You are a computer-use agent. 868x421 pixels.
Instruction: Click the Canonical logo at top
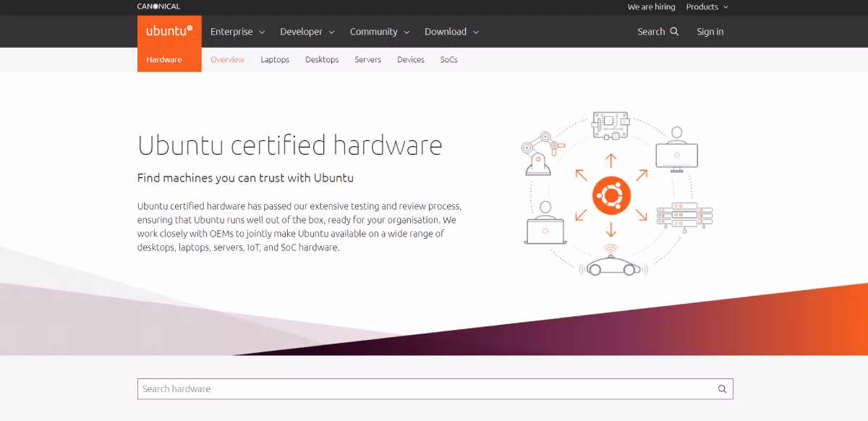tap(158, 7)
